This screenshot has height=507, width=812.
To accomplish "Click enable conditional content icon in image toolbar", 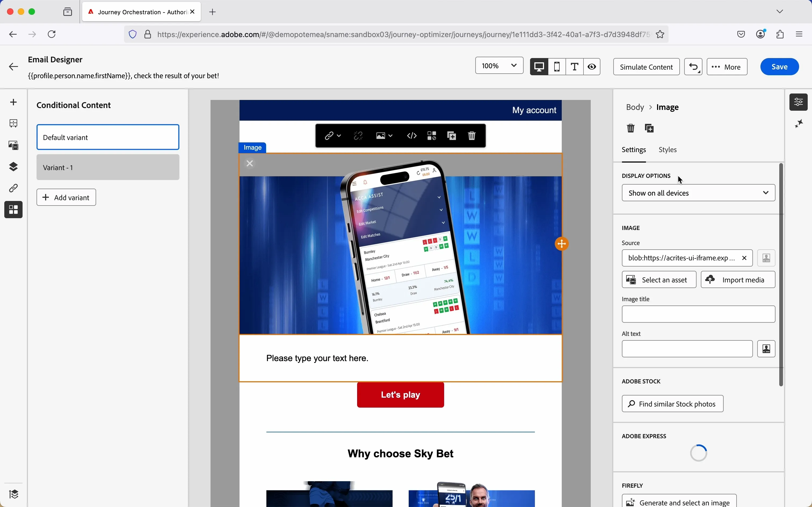I will [432, 136].
